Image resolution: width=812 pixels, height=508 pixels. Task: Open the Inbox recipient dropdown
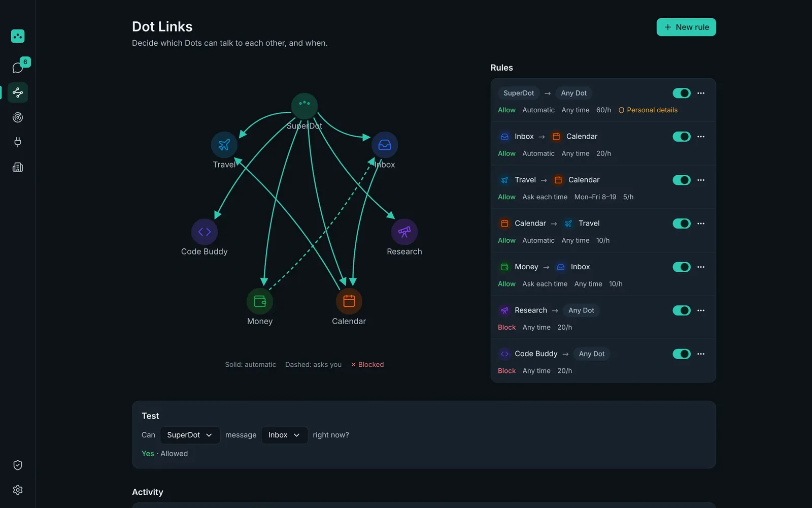285,435
